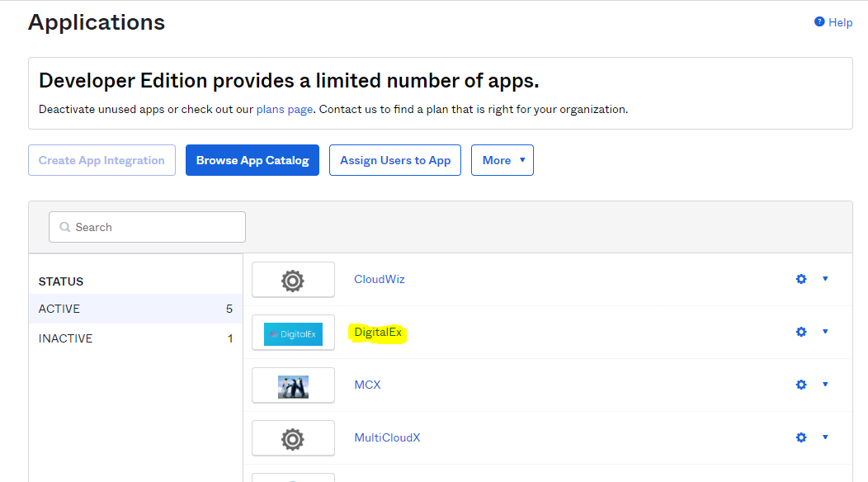Click the gear icon for DigitalEx
The width and height of the screenshot is (868, 482).
800,332
